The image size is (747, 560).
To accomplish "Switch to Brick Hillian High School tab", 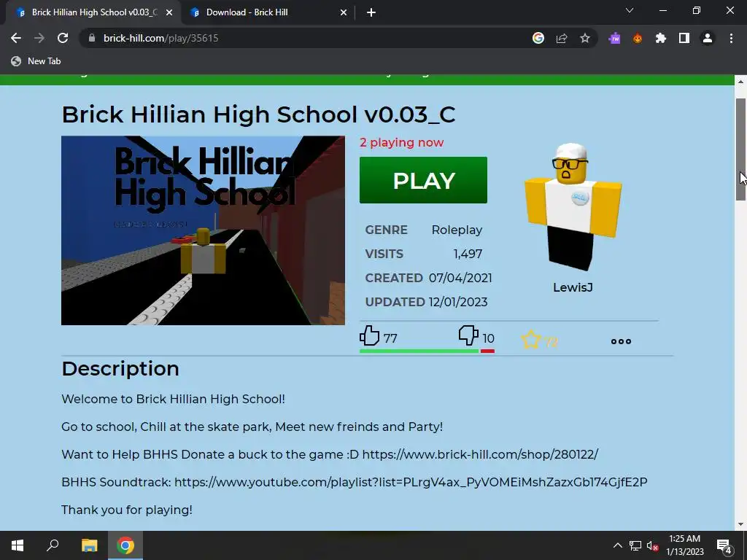I will (93, 12).
